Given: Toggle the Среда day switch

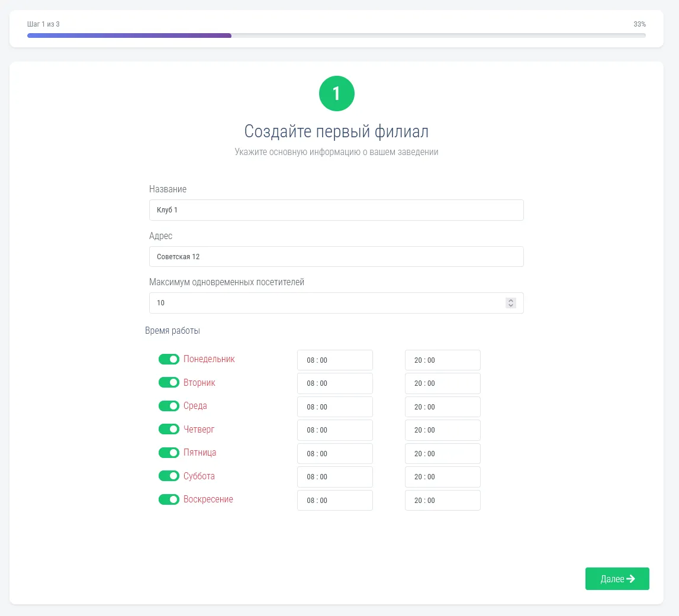Looking at the screenshot, I should (x=169, y=406).
